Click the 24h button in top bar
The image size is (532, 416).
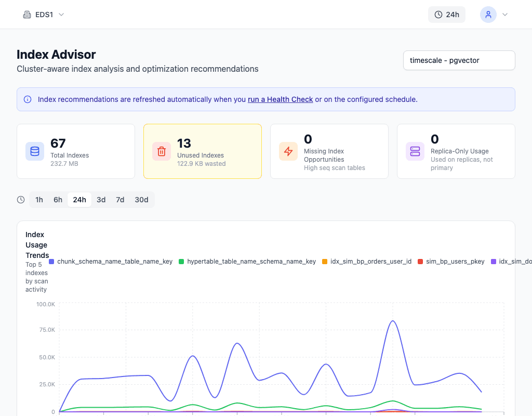pyautogui.click(x=446, y=15)
